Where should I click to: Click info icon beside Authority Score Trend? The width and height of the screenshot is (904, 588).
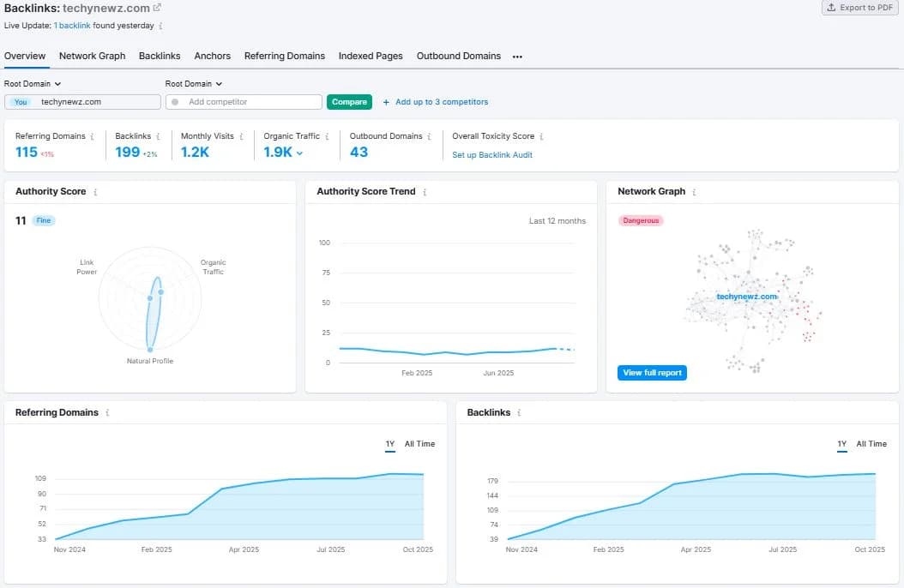425,192
